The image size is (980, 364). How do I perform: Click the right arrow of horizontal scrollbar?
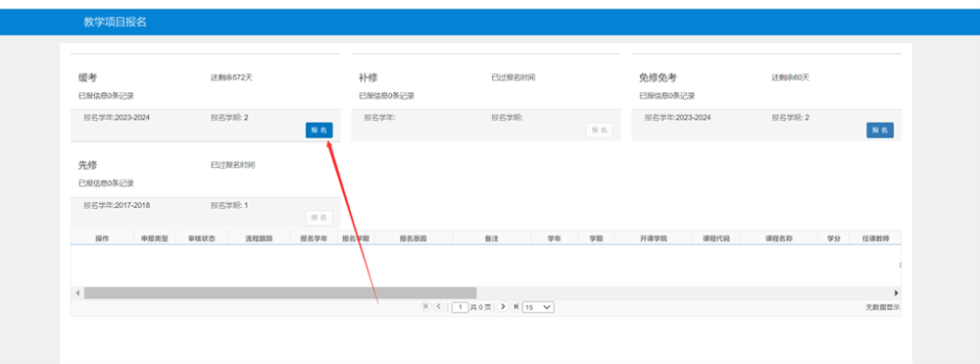coord(897,292)
